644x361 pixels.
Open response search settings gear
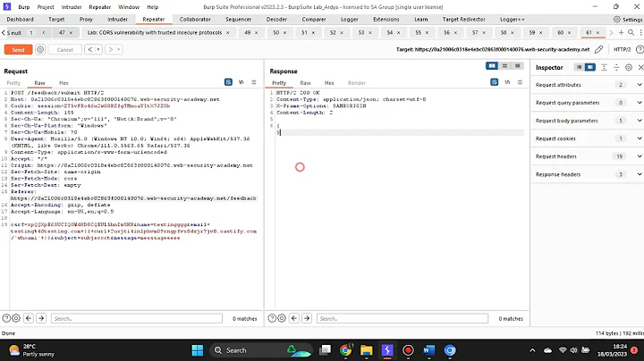282,318
